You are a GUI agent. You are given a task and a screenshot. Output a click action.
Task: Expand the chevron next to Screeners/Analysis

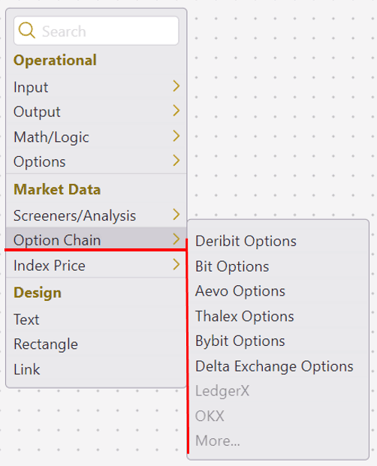coord(176,214)
